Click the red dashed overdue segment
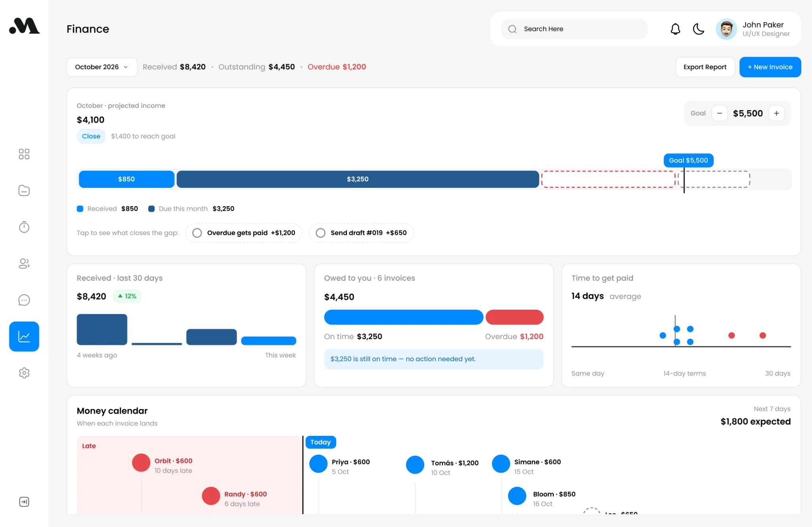Viewport: 812px width, 527px height. (x=608, y=179)
